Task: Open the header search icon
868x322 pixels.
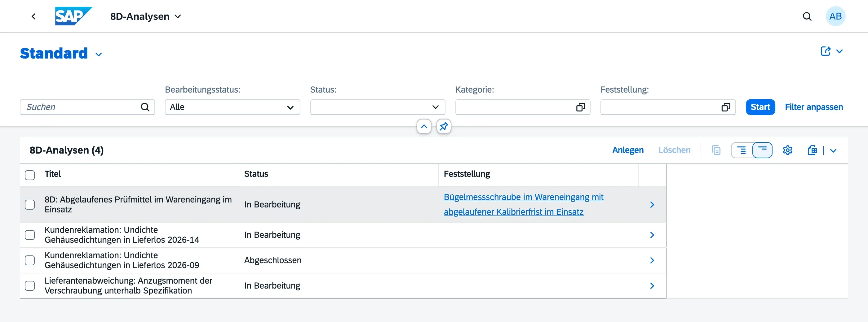Action: (x=807, y=16)
